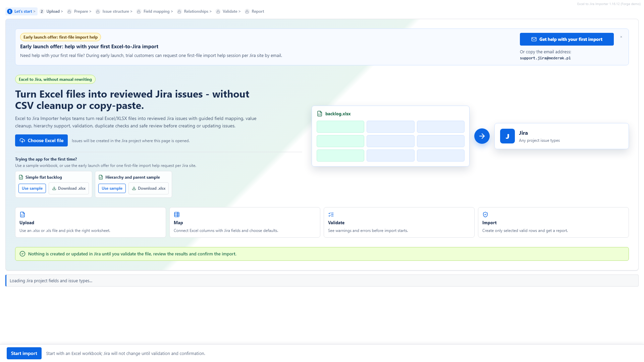Download Hierarchy and parent .xlsx file
644x362 pixels.
[x=149, y=188]
